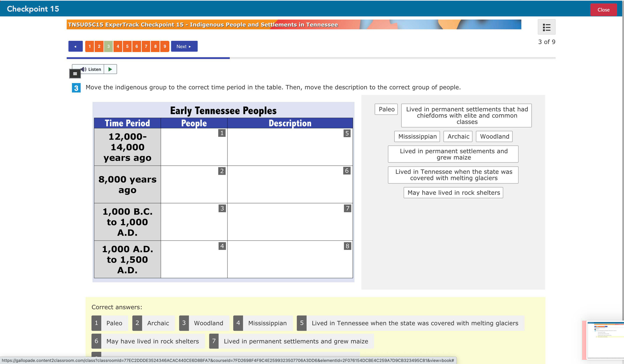This screenshot has width=624, height=364.
Task: Click drop zone 8 in Description column
Action: tap(290, 259)
